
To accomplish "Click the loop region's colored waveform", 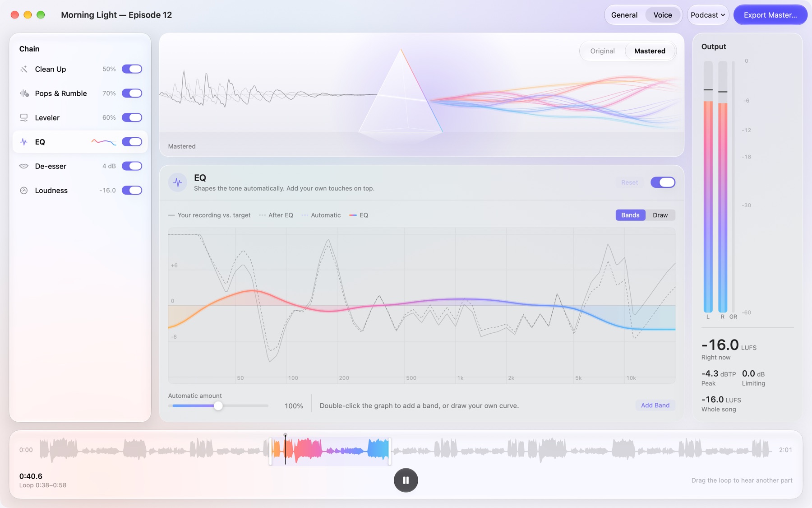I will point(330,450).
